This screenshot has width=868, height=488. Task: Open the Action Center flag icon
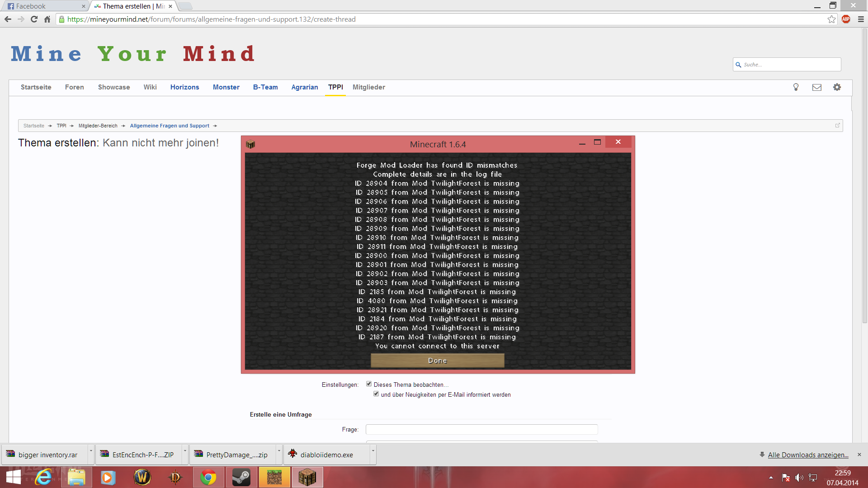point(786,478)
